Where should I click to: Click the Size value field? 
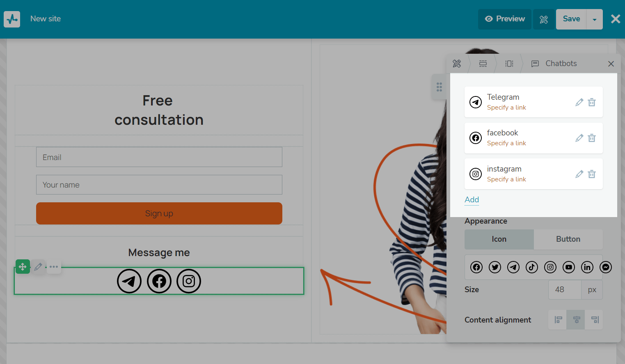tap(565, 290)
